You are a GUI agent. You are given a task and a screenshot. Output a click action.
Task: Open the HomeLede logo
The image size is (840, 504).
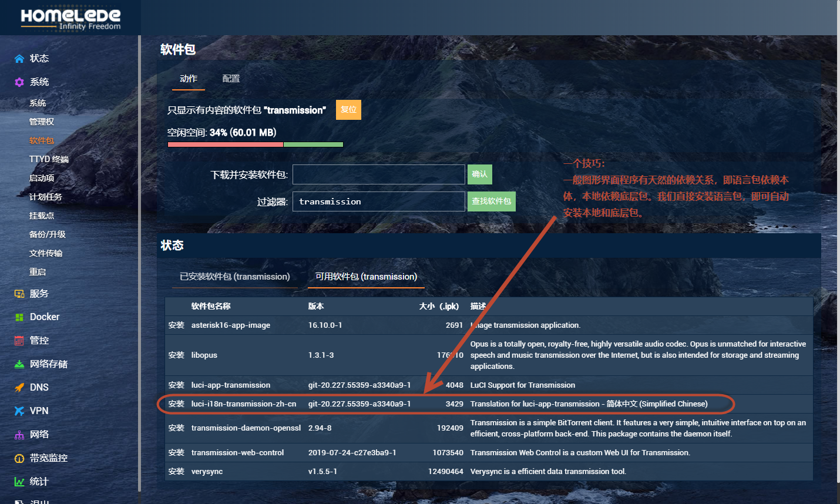pyautogui.click(x=70, y=19)
